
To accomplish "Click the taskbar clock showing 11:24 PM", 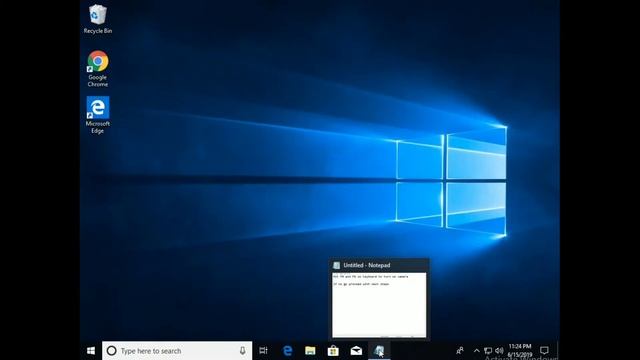I will (x=520, y=351).
